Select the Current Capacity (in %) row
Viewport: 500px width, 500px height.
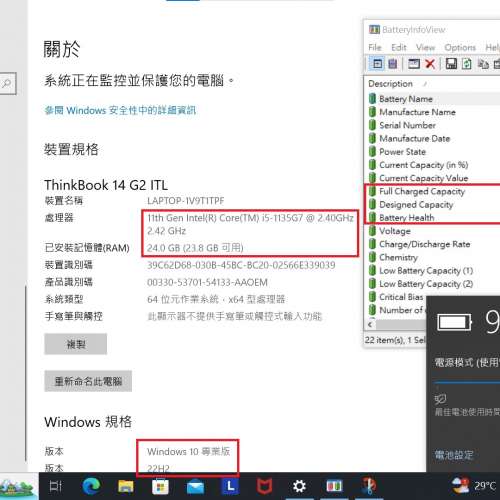(433, 165)
